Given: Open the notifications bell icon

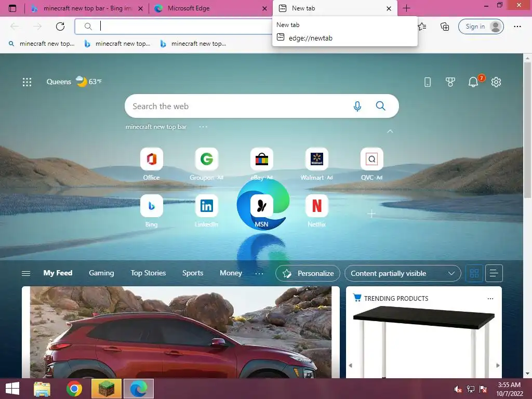Looking at the screenshot, I should (473, 82).
